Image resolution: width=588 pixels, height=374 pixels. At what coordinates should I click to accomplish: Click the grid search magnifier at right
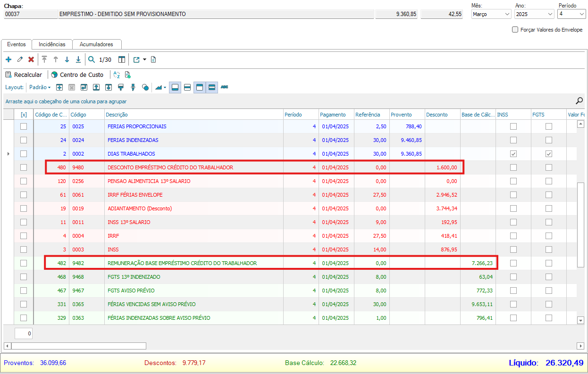point(579,100)
